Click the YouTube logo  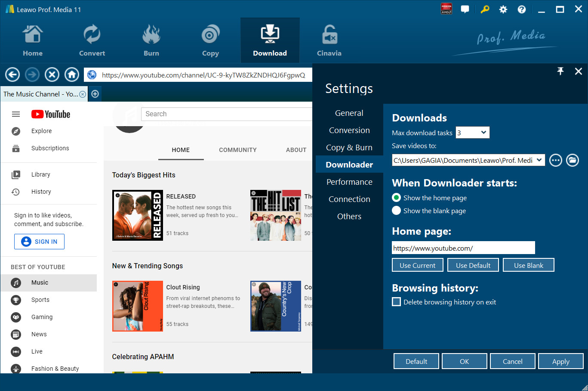[x=51, y=114]
